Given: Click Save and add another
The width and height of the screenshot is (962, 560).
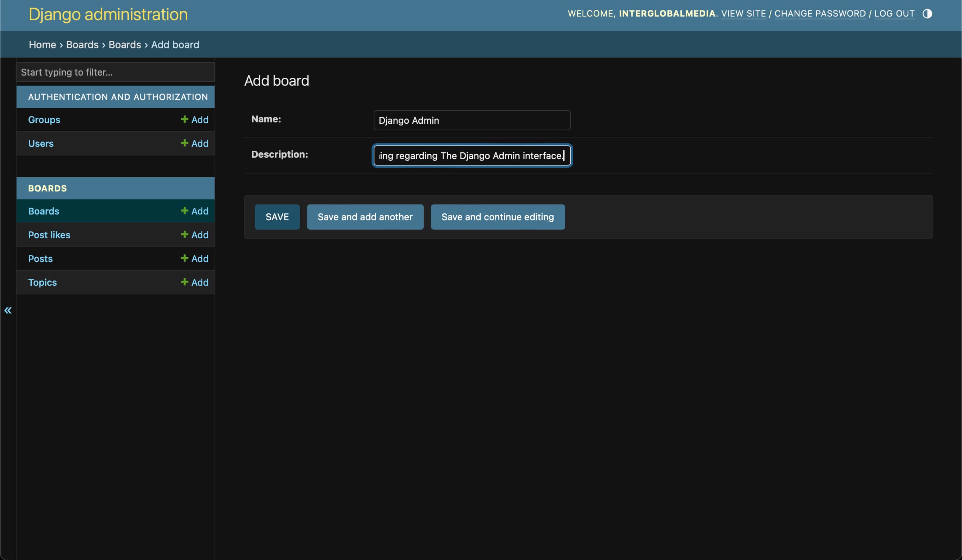Looking at the screenshot, I should coord(365,217).
